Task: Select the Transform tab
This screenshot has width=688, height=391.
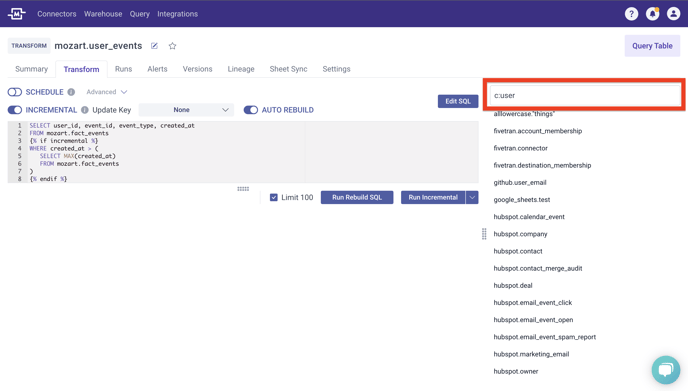Action: [81, 69]
